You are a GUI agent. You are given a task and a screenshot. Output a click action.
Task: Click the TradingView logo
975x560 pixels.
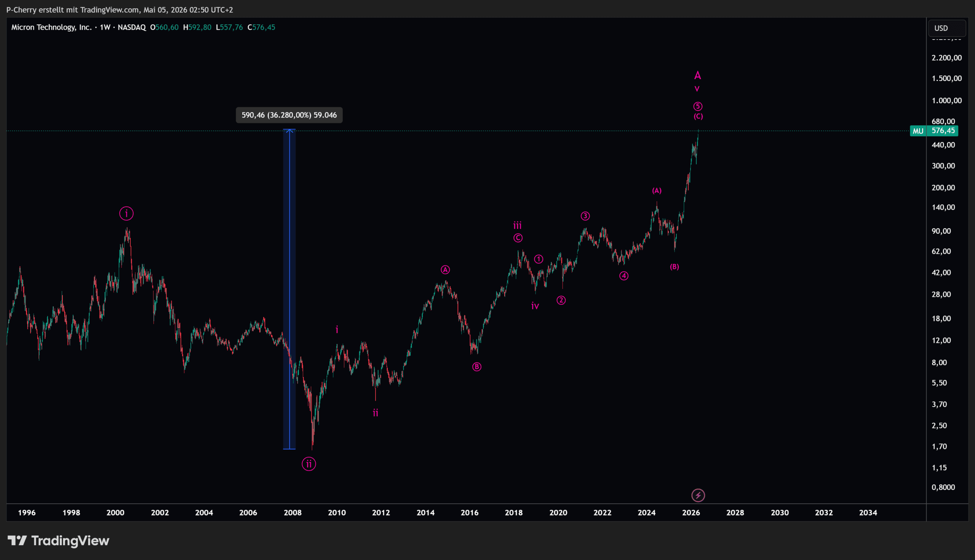59,541
